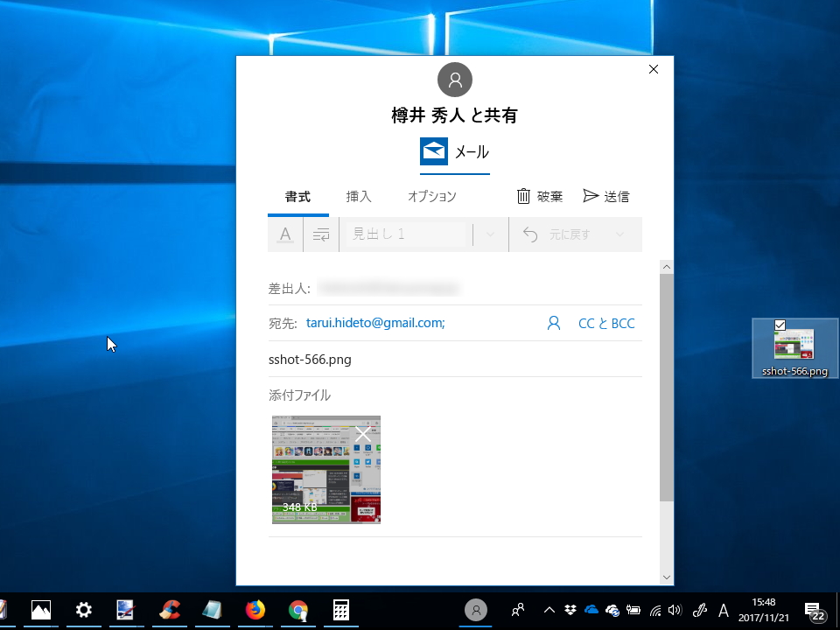This screenshot has width=840, height=630.
Task: Switch to the オプション tab
Action: tap(431, 196)
